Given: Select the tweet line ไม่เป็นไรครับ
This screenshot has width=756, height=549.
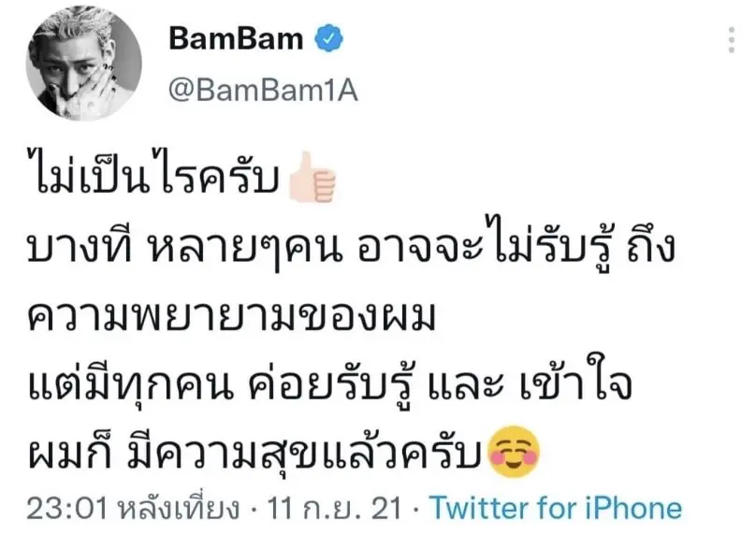Looking at the screenshot, I should 154,174.
